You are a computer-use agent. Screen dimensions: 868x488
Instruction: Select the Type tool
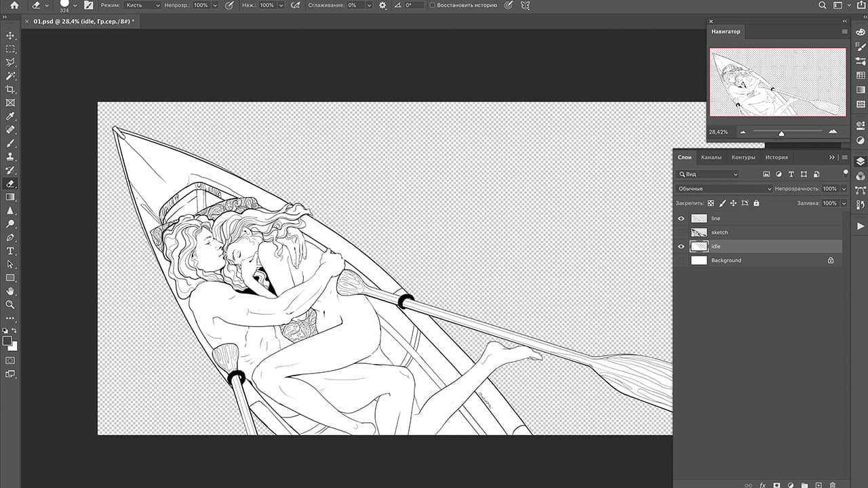10,251
